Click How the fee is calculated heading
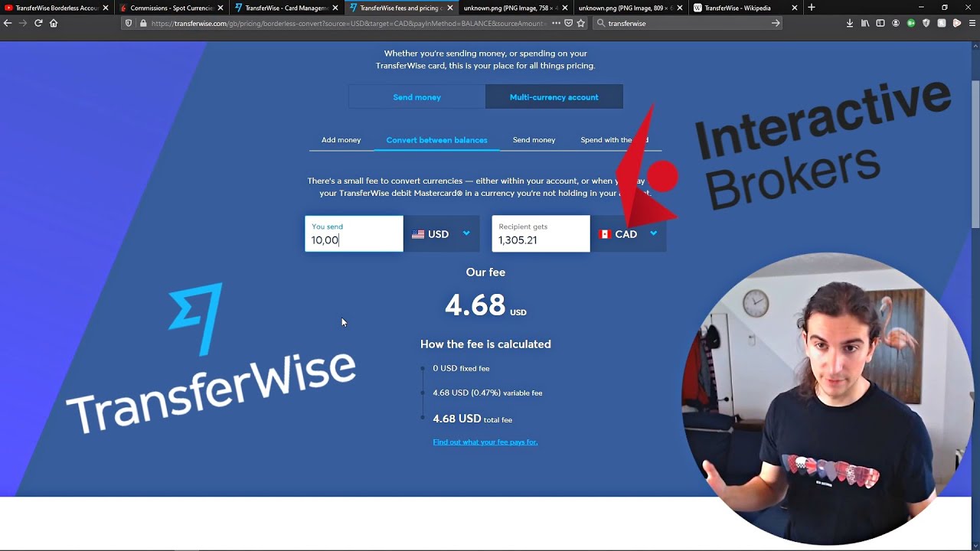Image resolution: width=980 pixels, height=551 pixels. [485, 344]
